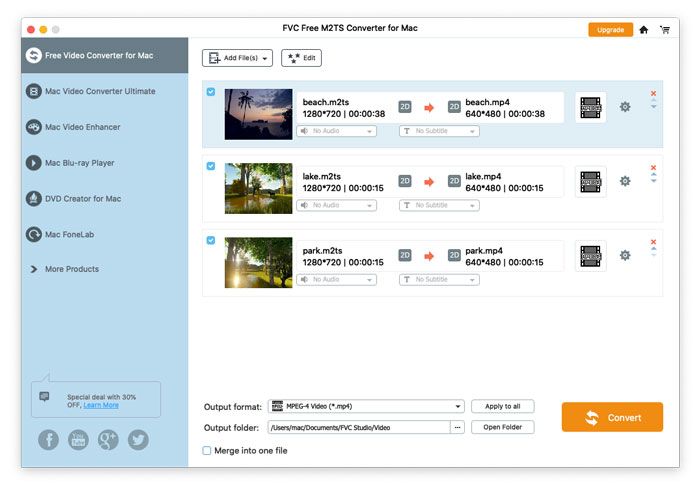Open the YouTube icon

pos(78,440)
